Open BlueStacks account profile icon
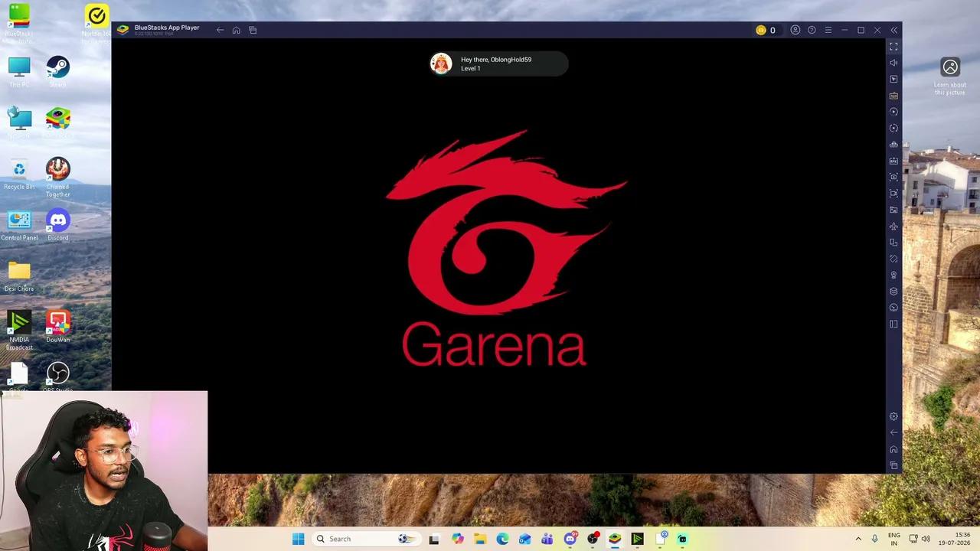 click(795, 30)
